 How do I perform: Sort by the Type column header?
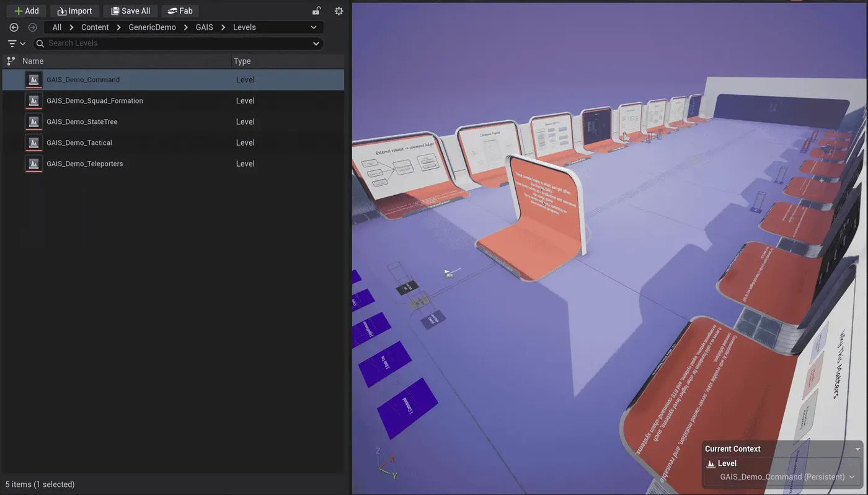tap(288, 61)
